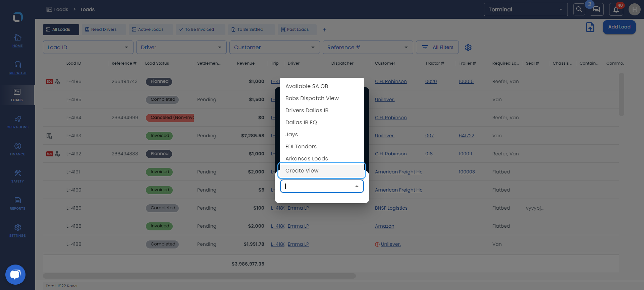644x290 pixels.
Task: Open the chat messages icon
Action: [597, 9]
